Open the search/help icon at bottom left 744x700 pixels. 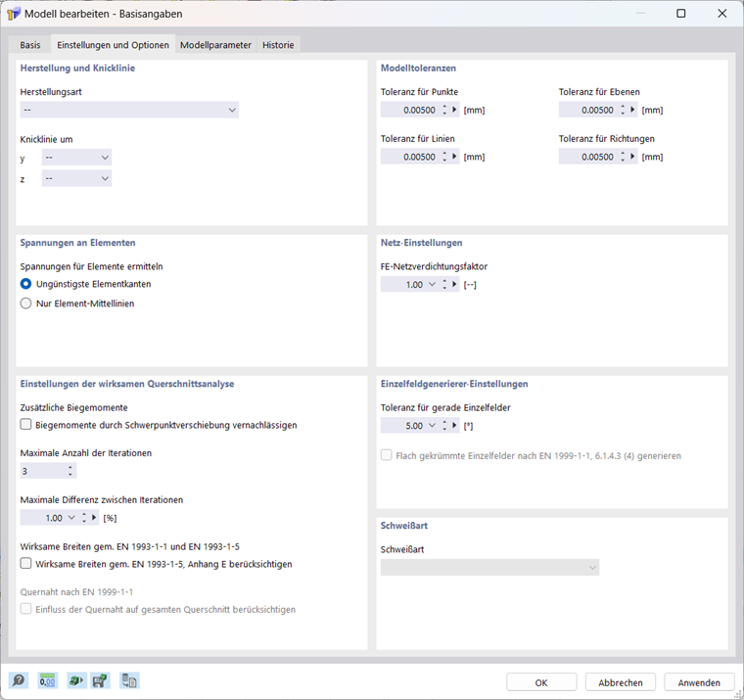pyautogui.click(x=19, y=681)
